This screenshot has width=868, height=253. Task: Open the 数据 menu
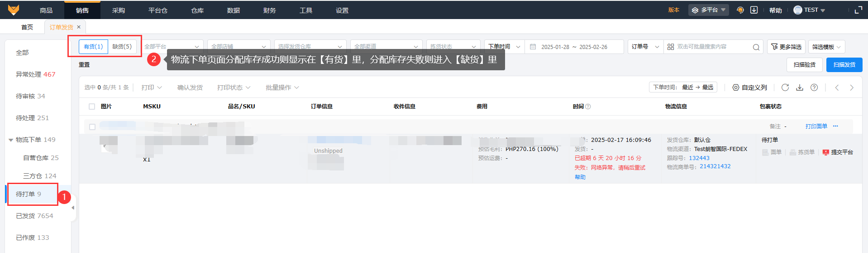coord(234,10)
